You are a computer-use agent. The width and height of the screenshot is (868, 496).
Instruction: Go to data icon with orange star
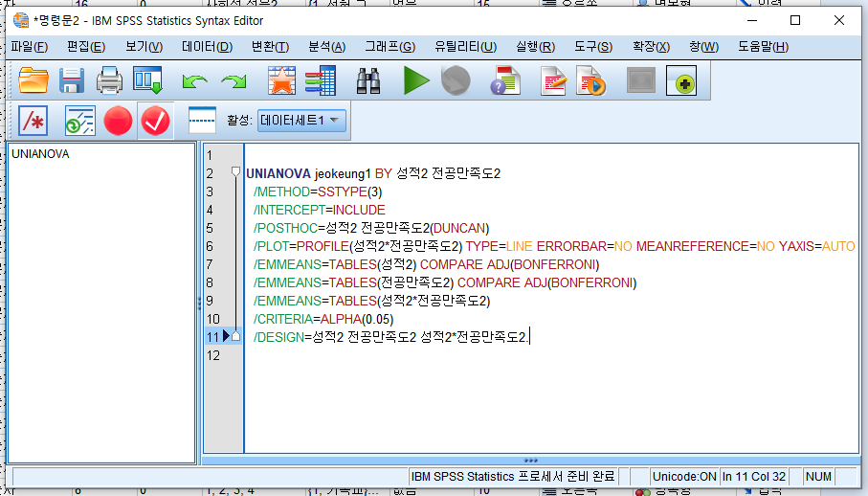point(281,80)
